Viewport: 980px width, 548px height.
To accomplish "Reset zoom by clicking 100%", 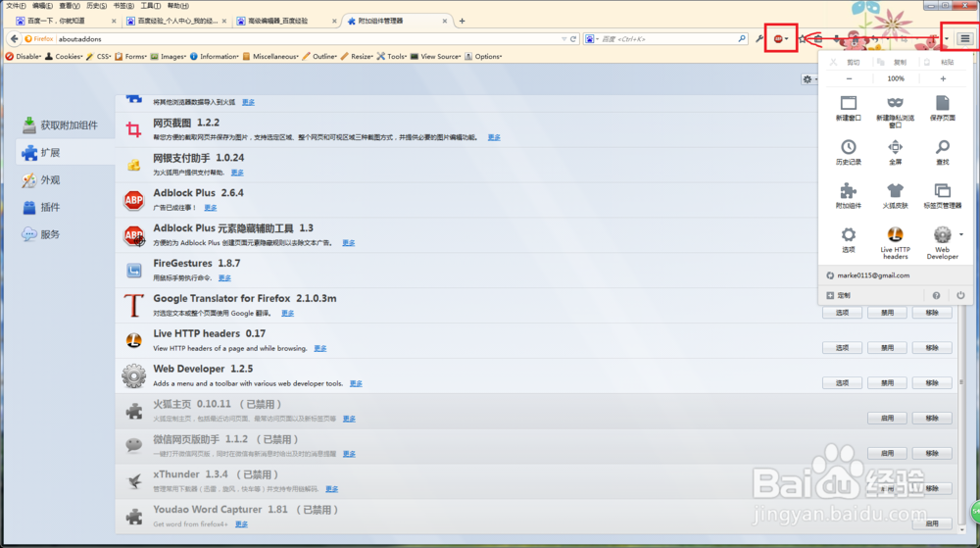I will click(x=896, y=78).
